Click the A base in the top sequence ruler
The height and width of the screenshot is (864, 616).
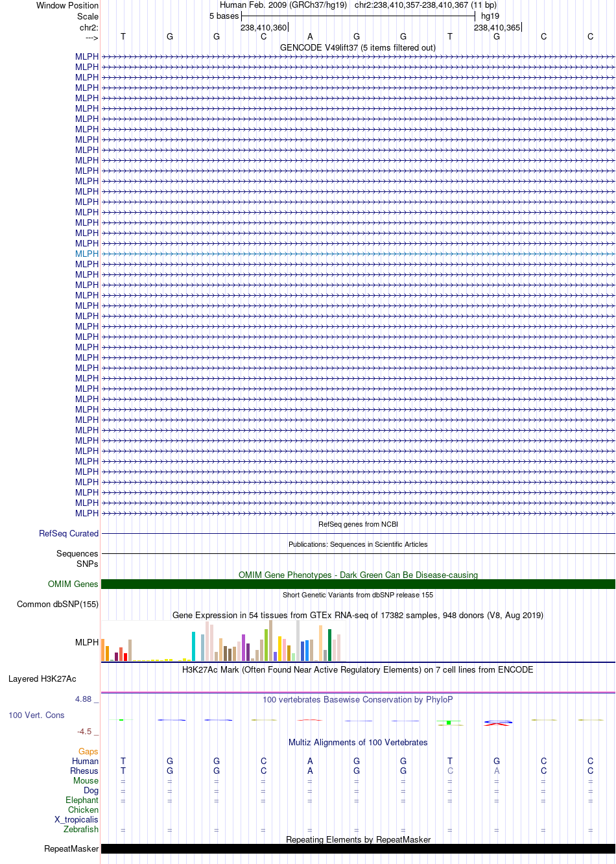tap(310, 37)
